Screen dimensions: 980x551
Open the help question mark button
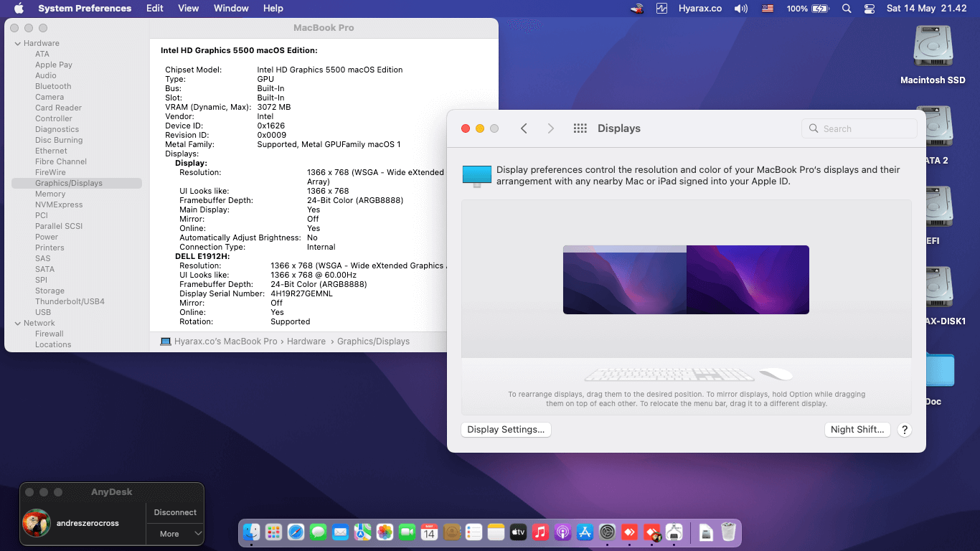click(x=905, y=430)
